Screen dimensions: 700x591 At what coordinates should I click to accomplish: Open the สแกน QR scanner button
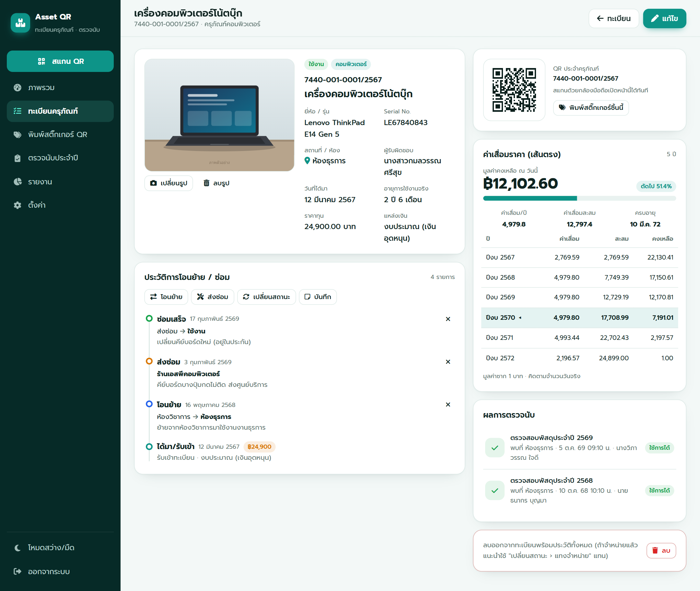pyautogui.click(x=60, y=61)
